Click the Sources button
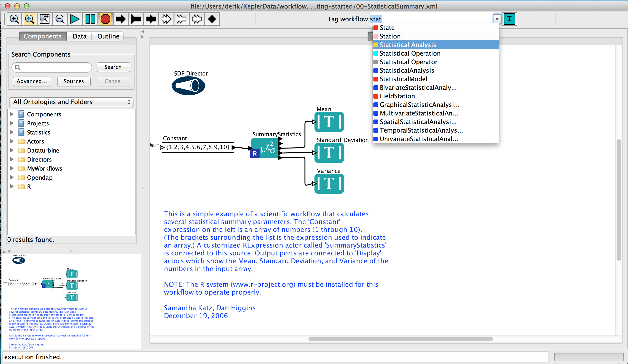The image size is (628, 364). coord(74,81)
